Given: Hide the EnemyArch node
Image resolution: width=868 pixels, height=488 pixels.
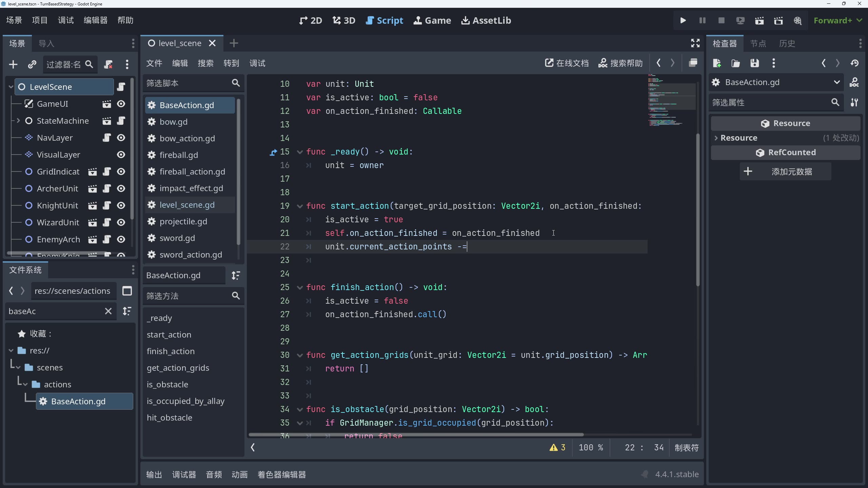Looking at the screenshot, I should (x=121, y=239).
